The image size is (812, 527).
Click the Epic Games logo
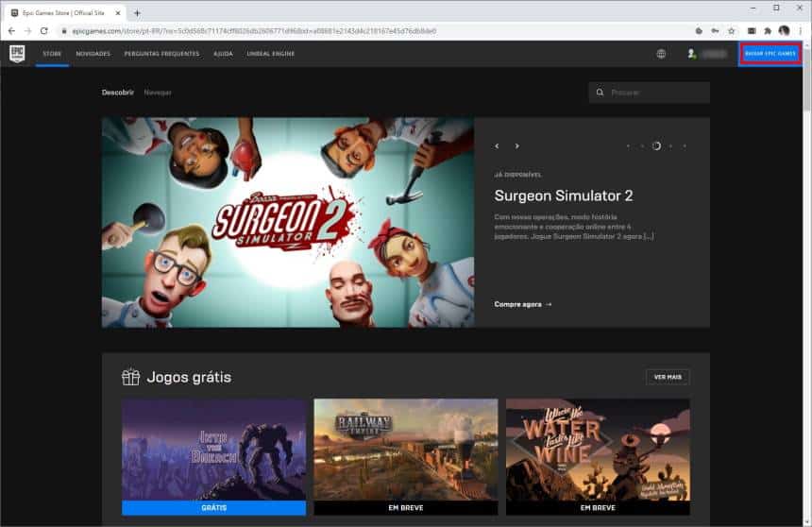coord(17,54)
